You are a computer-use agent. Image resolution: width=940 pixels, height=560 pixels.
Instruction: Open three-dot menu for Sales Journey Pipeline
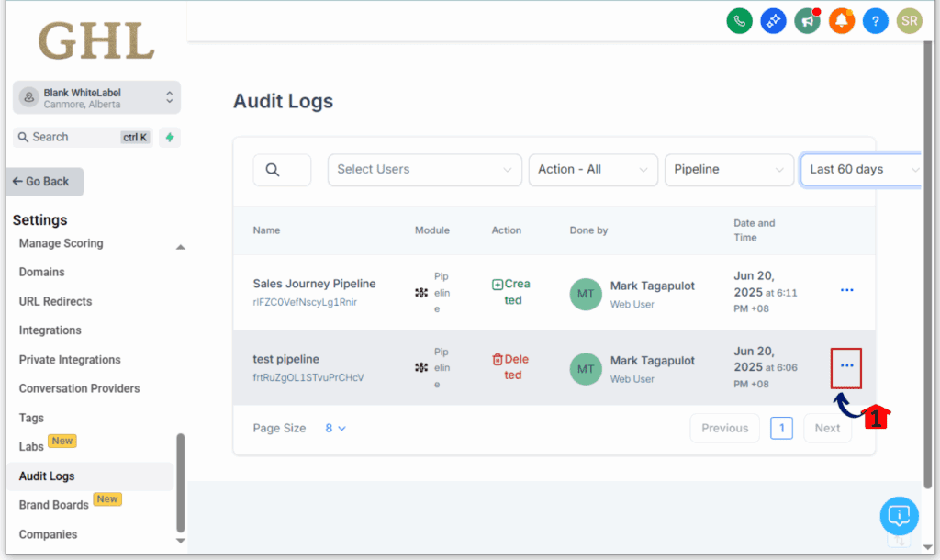(846, 290)
